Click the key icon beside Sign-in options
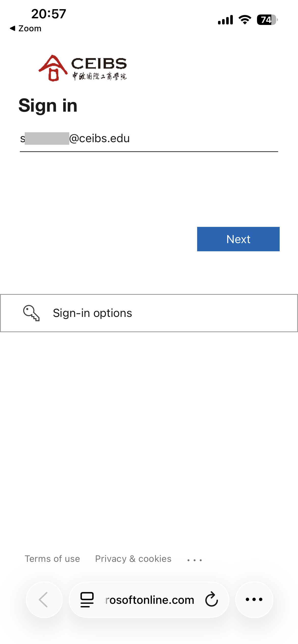This screenshot has height=644, width=298. [31, 313]
